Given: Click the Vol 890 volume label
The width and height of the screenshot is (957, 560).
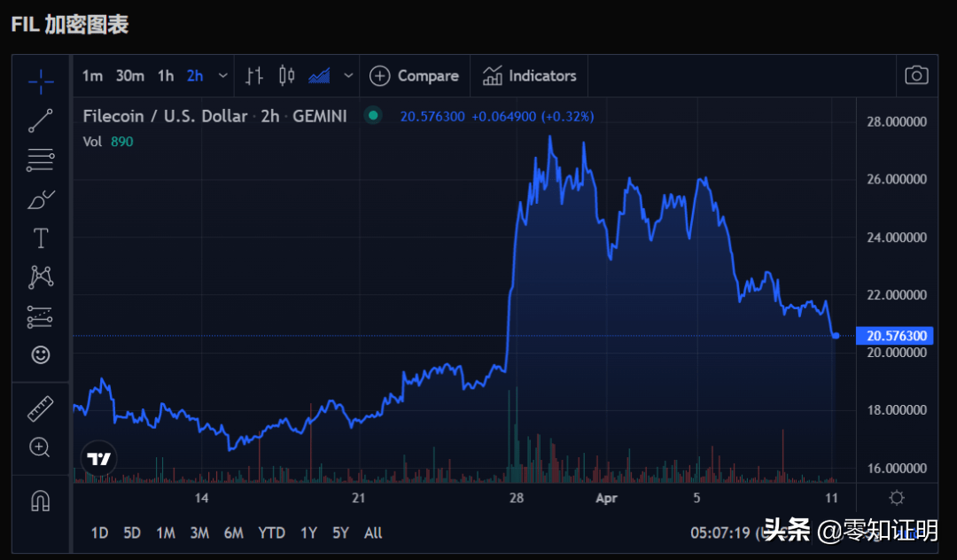Looking at the screenshot, I should tap(108, 142).
